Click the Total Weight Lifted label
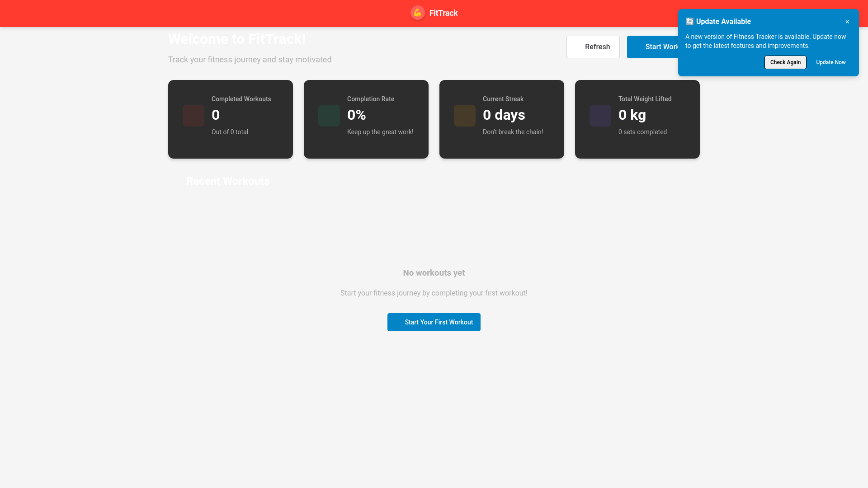The width and height of the screenshot is (868, 488). coord(645,99)
